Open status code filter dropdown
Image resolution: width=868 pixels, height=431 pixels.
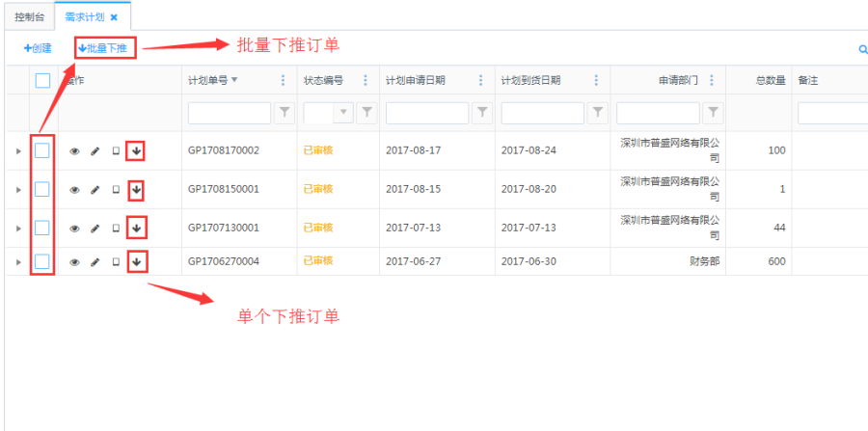tap(343, 113)
